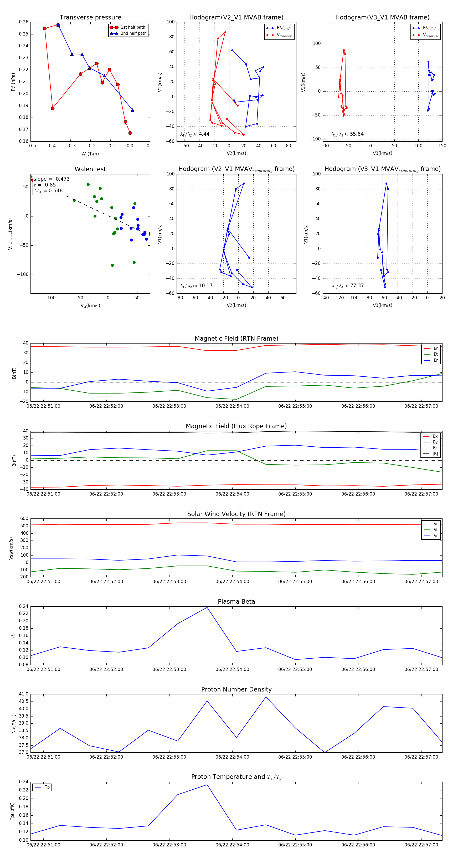Viewport: 473px width, 868px height.
Task: Click the λ1/λ2 ≈ 4.44 annotation
Action: [x=194, y=134]
